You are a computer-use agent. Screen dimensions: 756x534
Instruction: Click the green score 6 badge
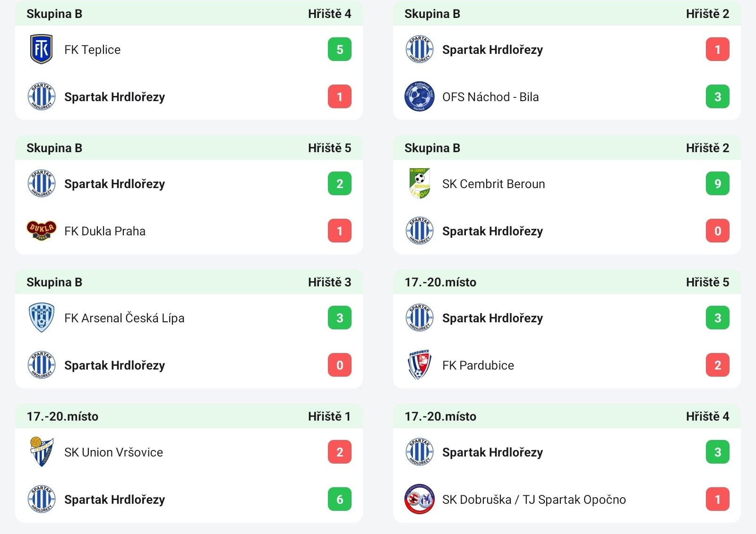340,499
